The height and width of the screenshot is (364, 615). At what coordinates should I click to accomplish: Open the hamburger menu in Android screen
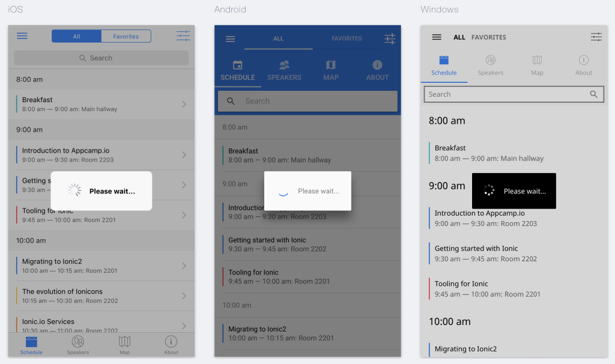pos(230,39)
